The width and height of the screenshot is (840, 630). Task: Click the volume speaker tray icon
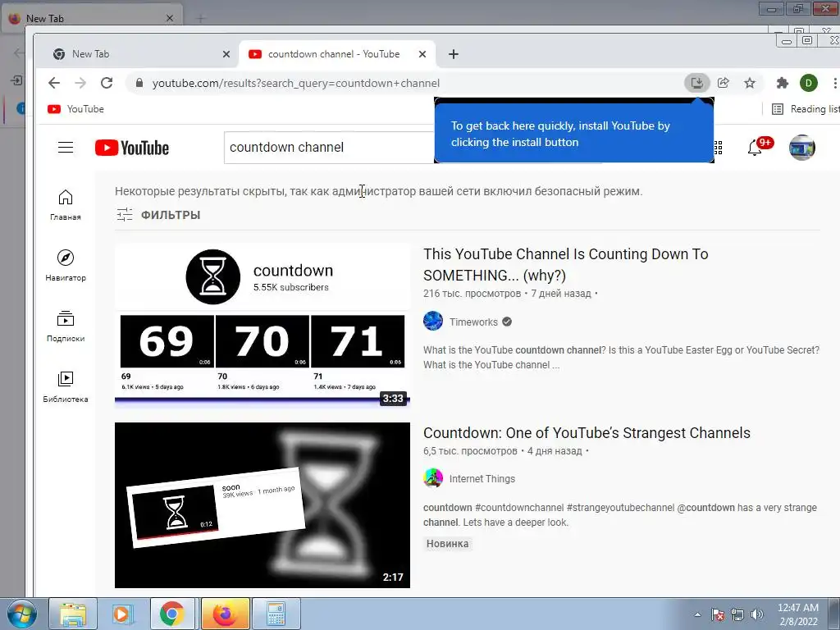(757, 614)
